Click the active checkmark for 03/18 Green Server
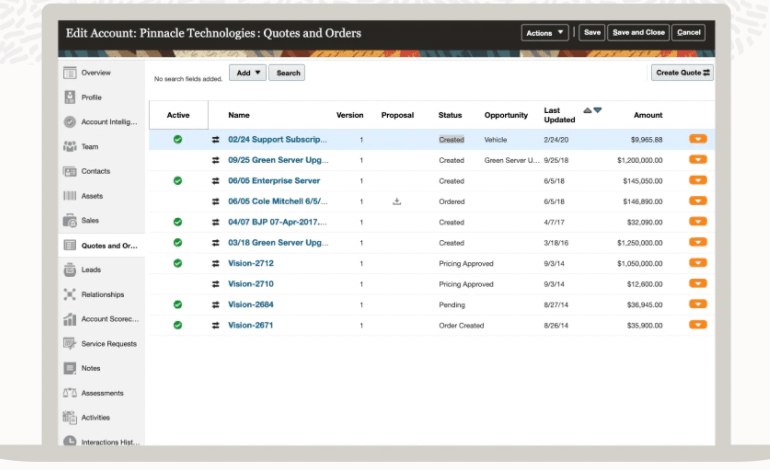Image resolution: width=770 pixels, height=470 pixels. pos(178,243)
